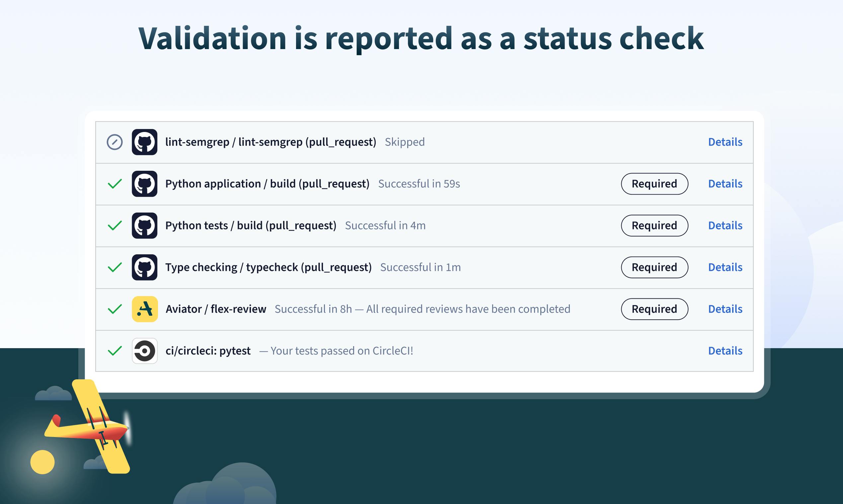Select the ci/circleci: pytest check name
Image resolution: width=843 pixels, height=504 pixels.
(x=208, y=351)
